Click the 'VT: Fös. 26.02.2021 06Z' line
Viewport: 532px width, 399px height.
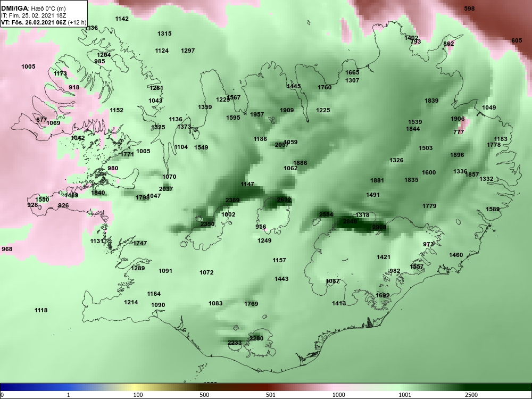[34, 23]
